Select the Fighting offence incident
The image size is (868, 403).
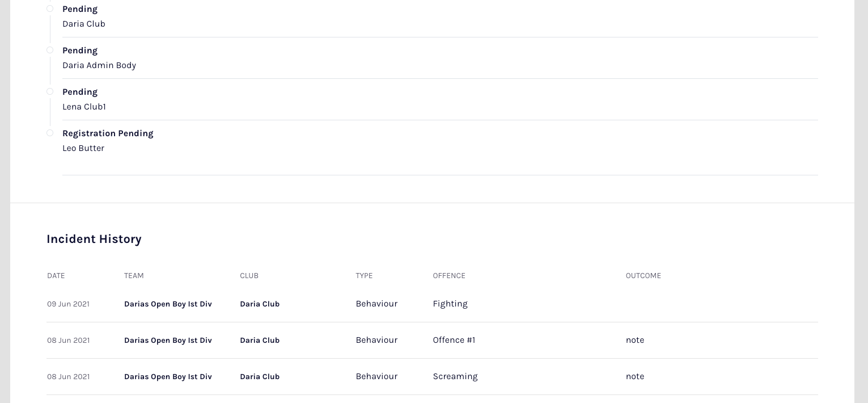[450, 304]
